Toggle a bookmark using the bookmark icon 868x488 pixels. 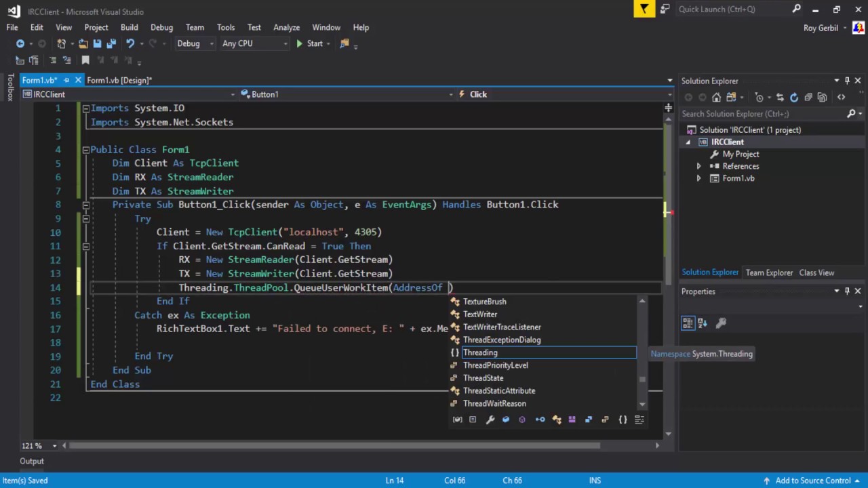tap(85, 60)
